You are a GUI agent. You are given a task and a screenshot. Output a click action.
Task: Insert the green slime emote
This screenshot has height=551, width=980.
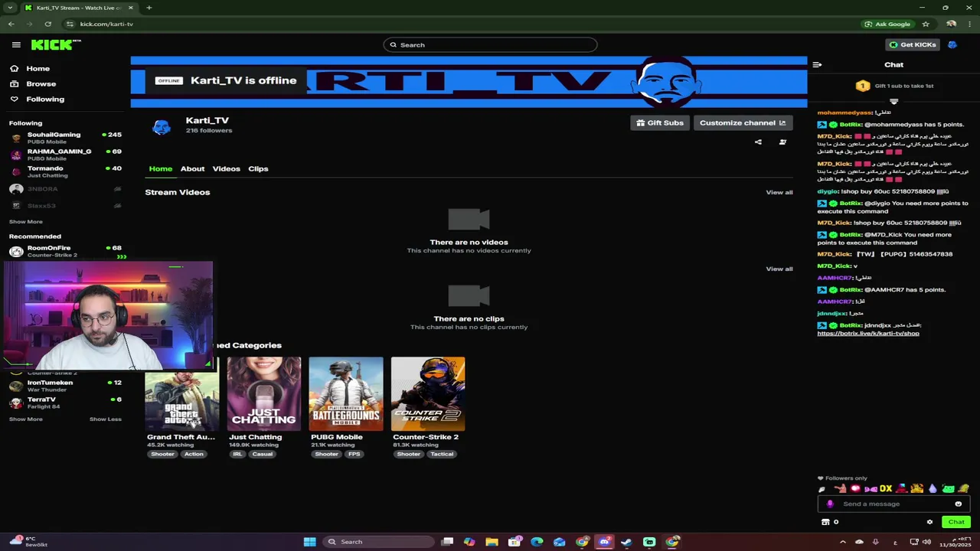pyautogui.click(x=949, y=489)
